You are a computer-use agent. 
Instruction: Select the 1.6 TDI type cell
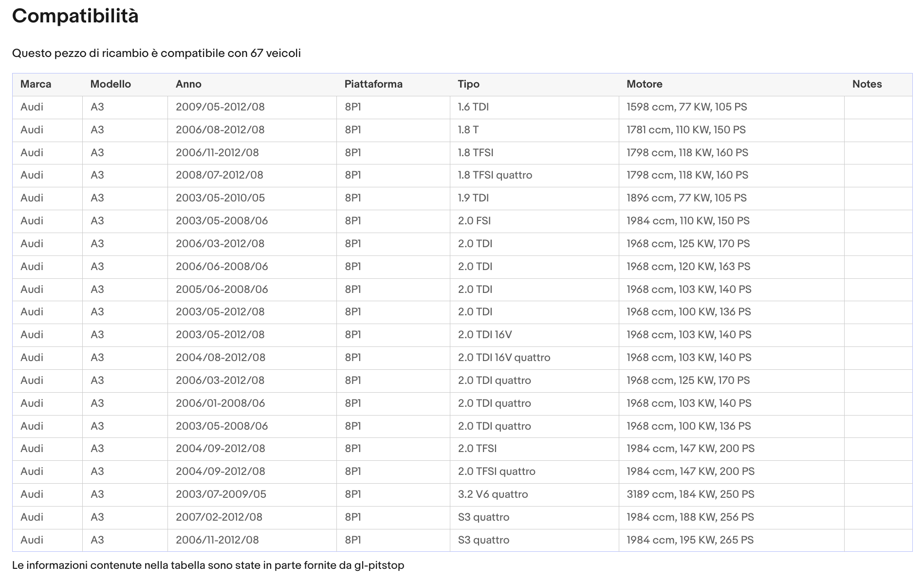473,107
